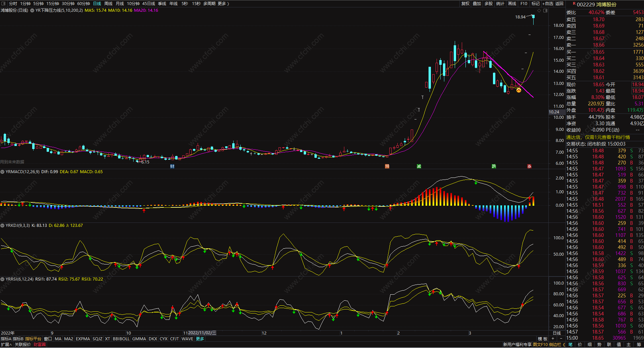Click the diamond icon above the price chart
The width and height of the screenshot is (644, 348).
tap(539, 11)
